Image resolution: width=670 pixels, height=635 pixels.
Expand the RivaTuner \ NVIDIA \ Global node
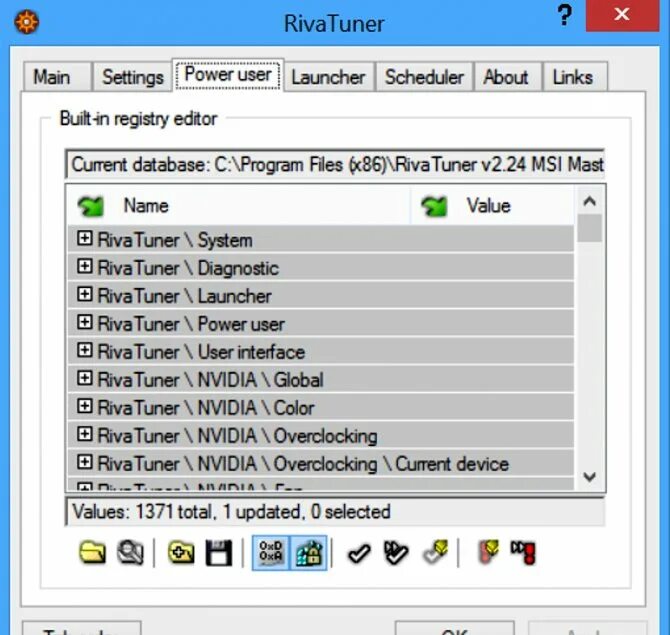[x=85, y=378]
